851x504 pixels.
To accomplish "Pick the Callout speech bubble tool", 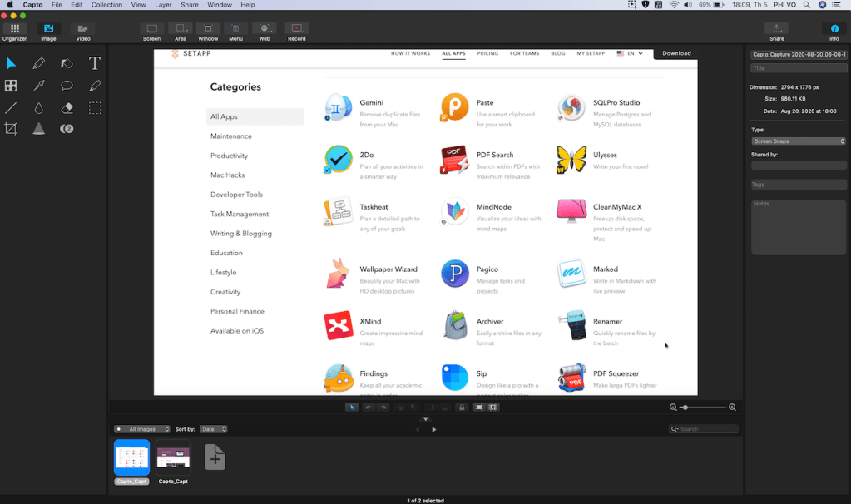I will coord(67,86).
